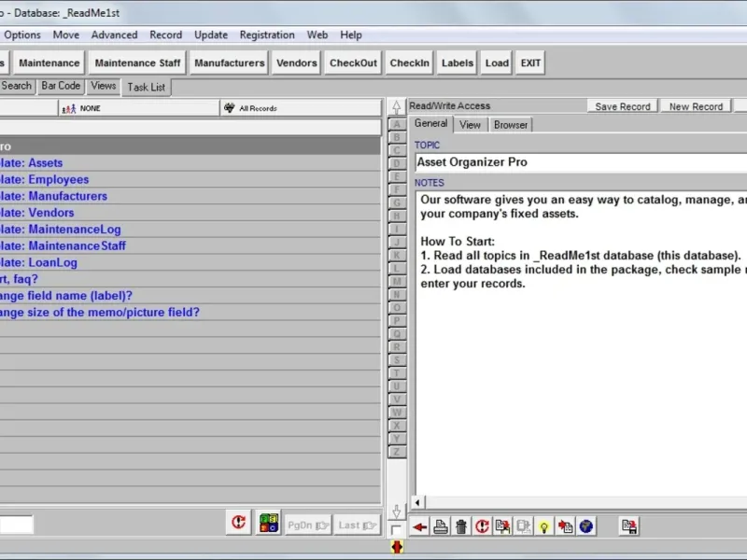Jump to letter K in the alphabet index
The height and width of the screenshot is (560, 747).
[397, 255]
